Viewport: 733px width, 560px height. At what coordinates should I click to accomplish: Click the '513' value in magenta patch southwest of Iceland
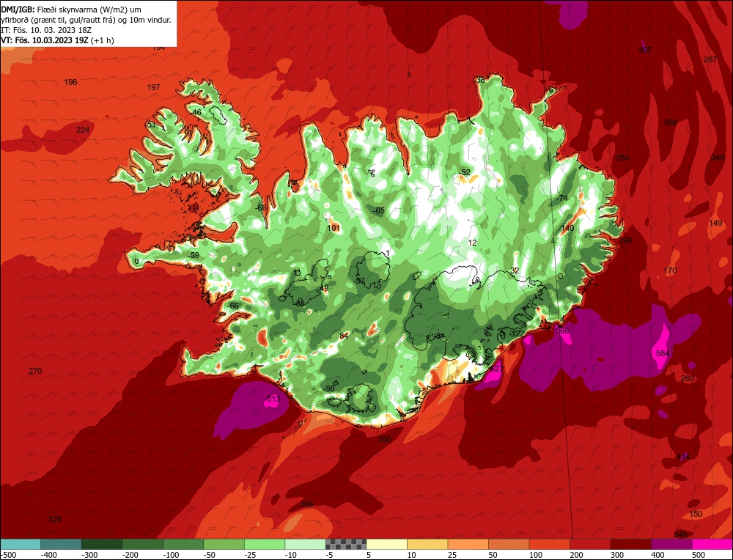point(273,399)
